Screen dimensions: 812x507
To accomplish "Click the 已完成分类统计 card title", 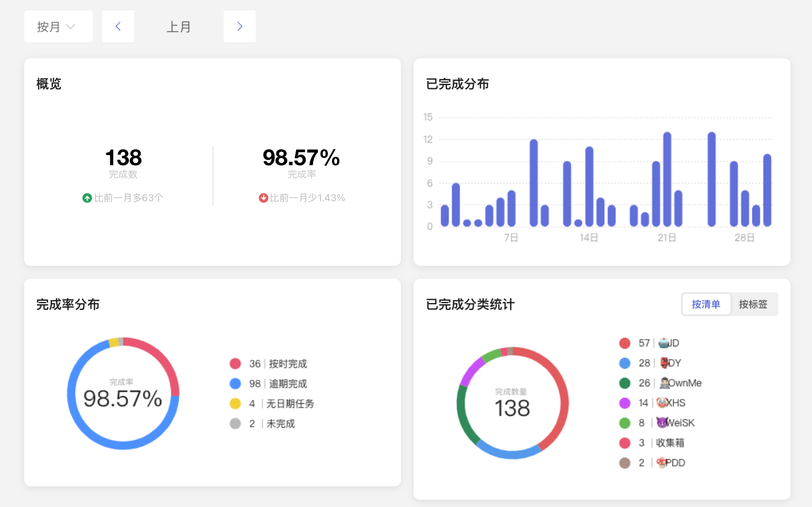I will pyautogui.click(x=470, y=304).
